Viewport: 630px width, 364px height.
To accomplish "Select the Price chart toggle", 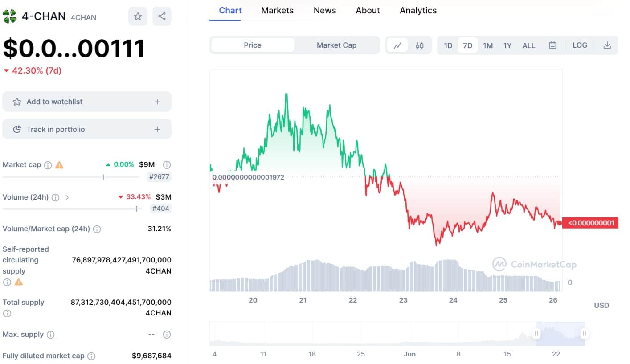I will click(x=253, y=45).
